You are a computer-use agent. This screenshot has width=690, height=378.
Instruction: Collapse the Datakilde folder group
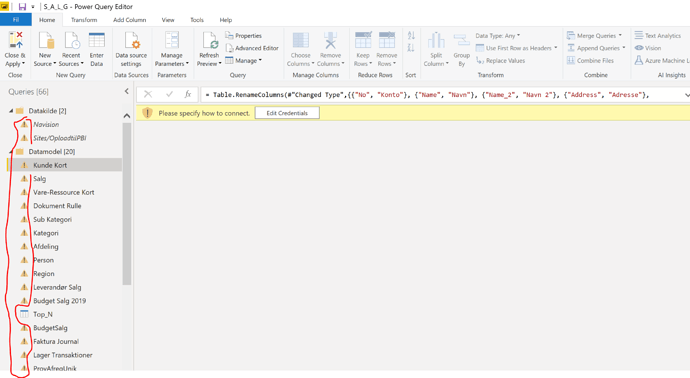click(11, 111)
